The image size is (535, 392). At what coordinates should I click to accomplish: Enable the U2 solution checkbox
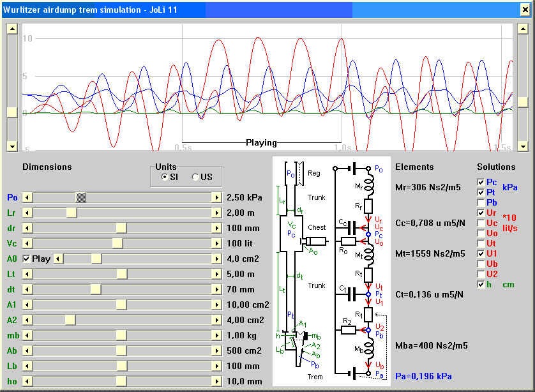[481, 274]
